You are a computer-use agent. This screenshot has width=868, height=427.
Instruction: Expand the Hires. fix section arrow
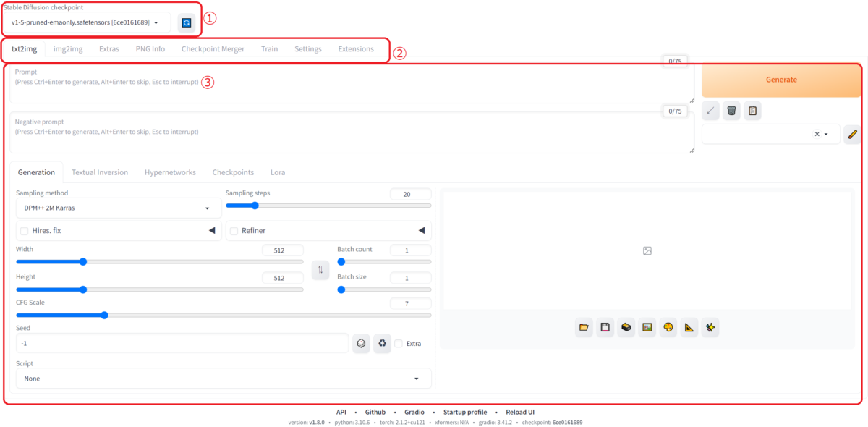pyautogui.click(x=211, y=230)
